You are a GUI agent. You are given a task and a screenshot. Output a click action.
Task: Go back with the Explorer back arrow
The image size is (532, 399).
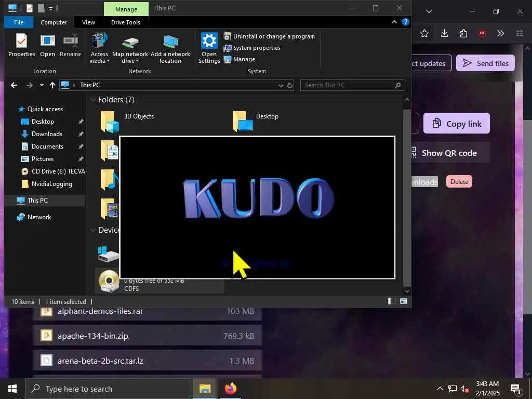[14, 85]
